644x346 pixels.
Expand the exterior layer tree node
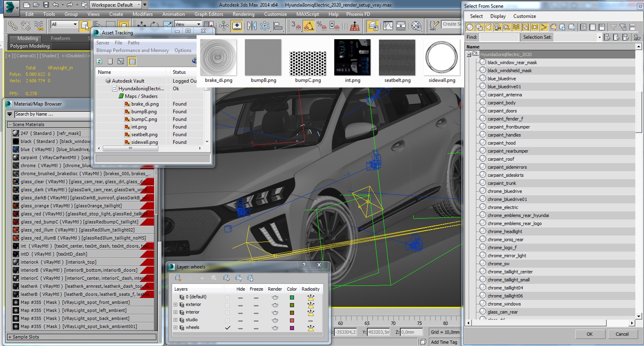(x=175, y=304)
